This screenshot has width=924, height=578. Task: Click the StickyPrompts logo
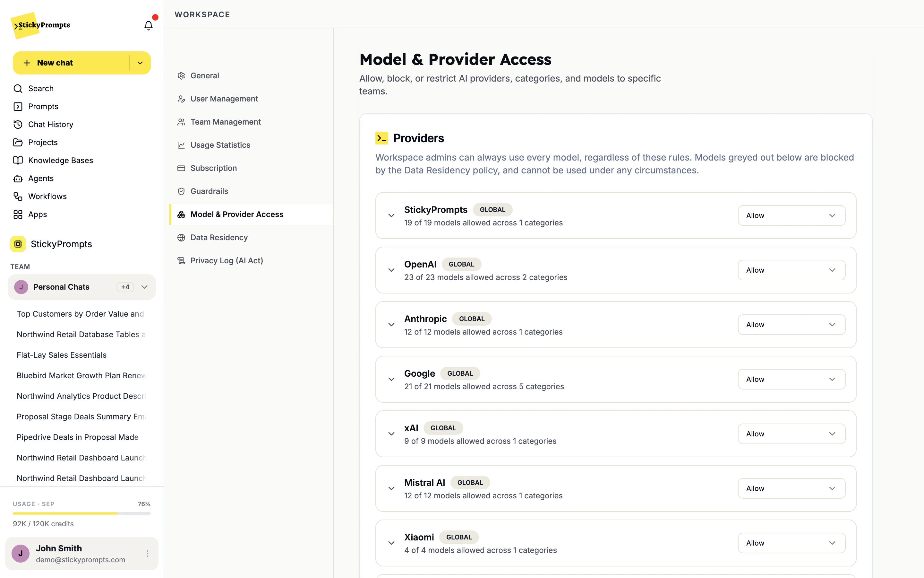pyautogui.click(x=40, y=25)
